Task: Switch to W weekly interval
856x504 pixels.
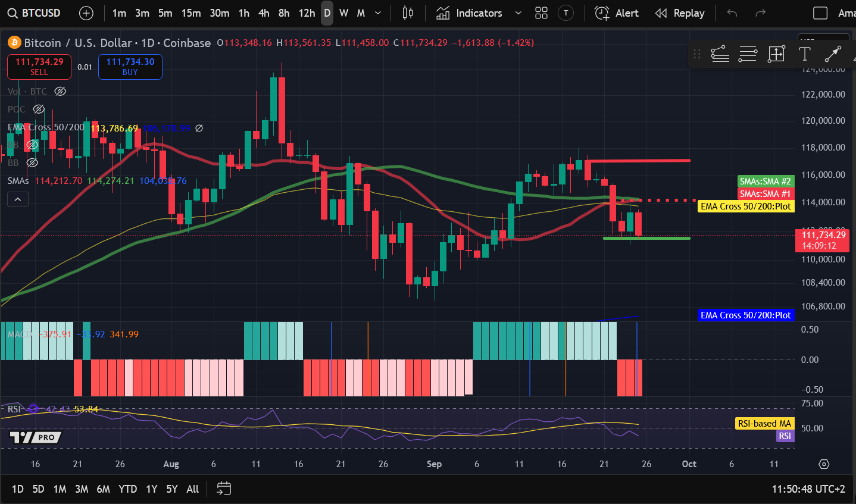Action: [x=344, y=13]
